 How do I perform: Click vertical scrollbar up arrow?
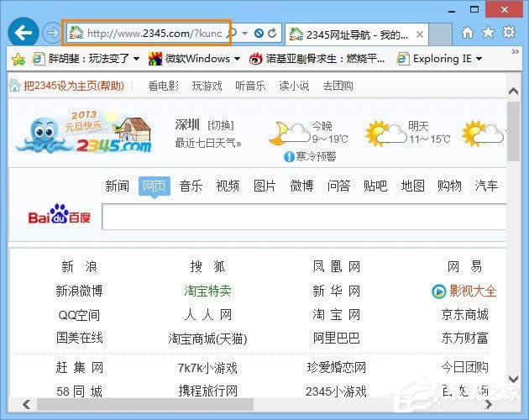coord(514,91)
